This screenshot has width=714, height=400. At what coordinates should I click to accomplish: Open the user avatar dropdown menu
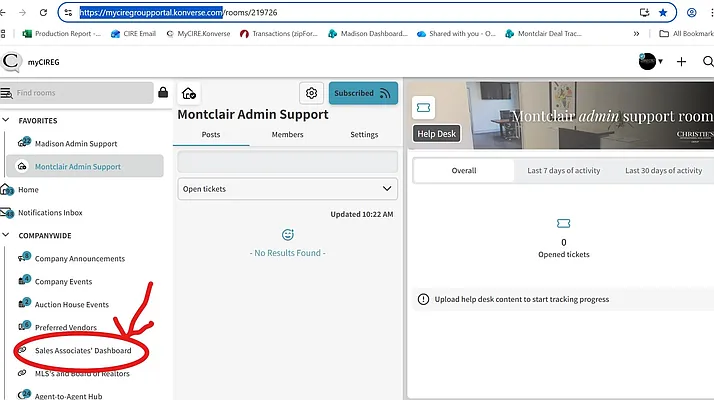click(652, 62)
